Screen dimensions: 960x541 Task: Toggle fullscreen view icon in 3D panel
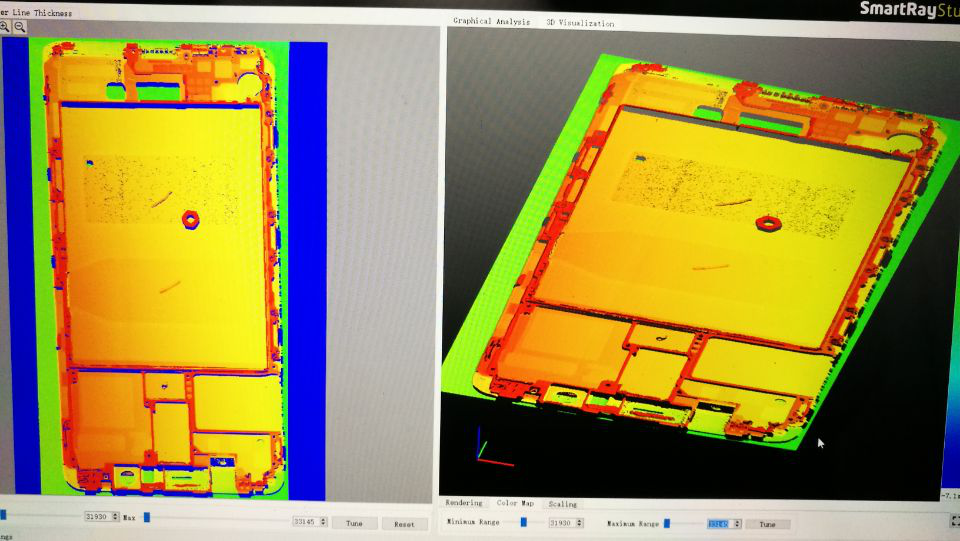pyautogui.click(x=953, y=520)
